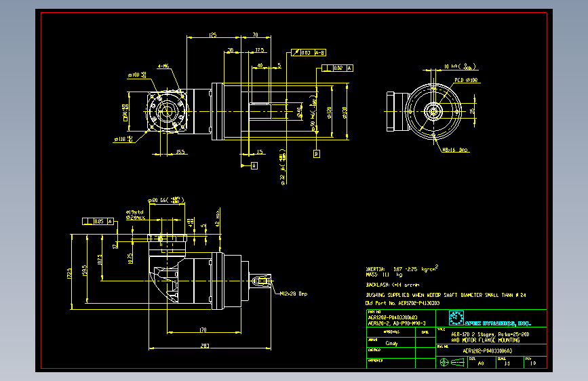The width and height of the screenshot is (588, 381).
Task: Select the "42 max." vertical dimension
Action: [218, 218]
